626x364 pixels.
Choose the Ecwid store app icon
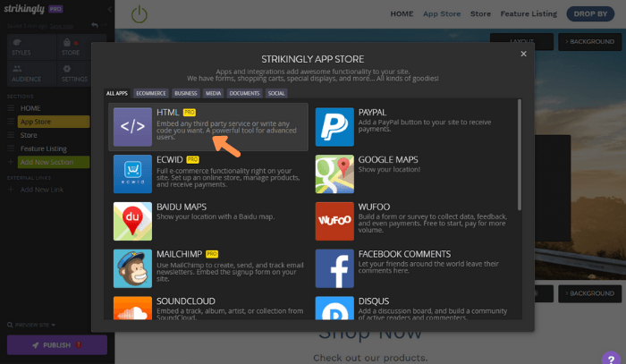(132, 174)
